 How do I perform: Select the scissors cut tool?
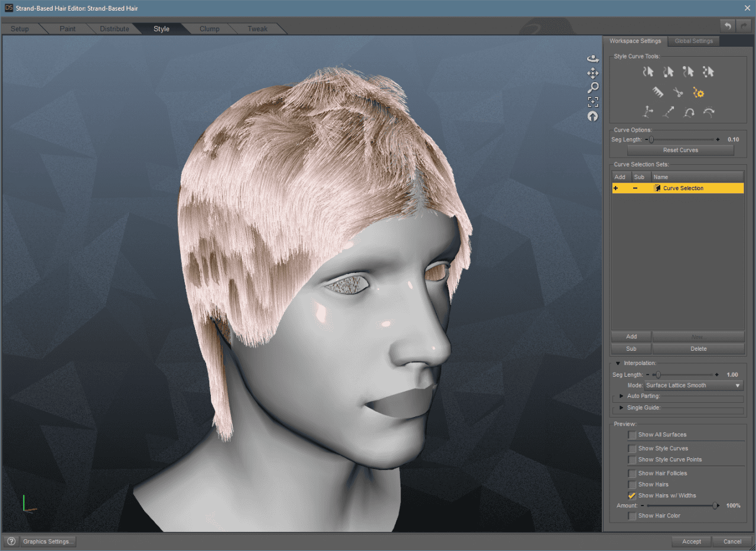tap(678, 92)
